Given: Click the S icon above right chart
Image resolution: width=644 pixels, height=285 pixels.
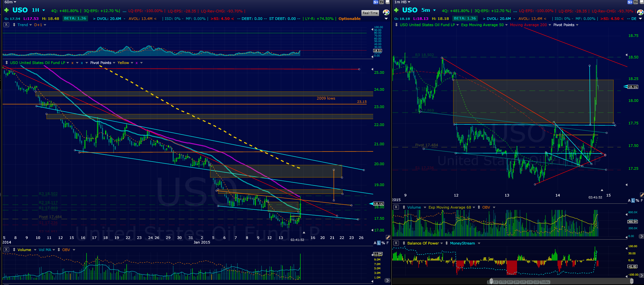Looking at the screenshot, I should tap(630, 2).
